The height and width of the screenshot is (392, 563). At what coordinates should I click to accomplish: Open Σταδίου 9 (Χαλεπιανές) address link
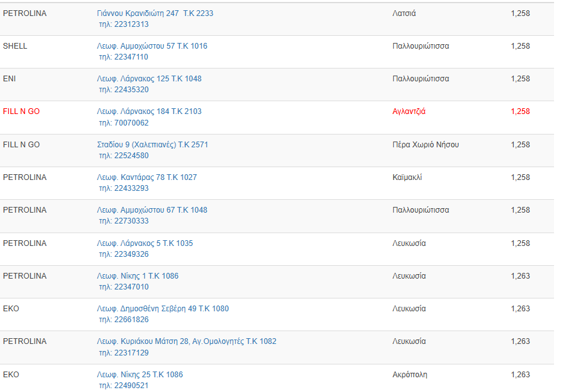152,145
